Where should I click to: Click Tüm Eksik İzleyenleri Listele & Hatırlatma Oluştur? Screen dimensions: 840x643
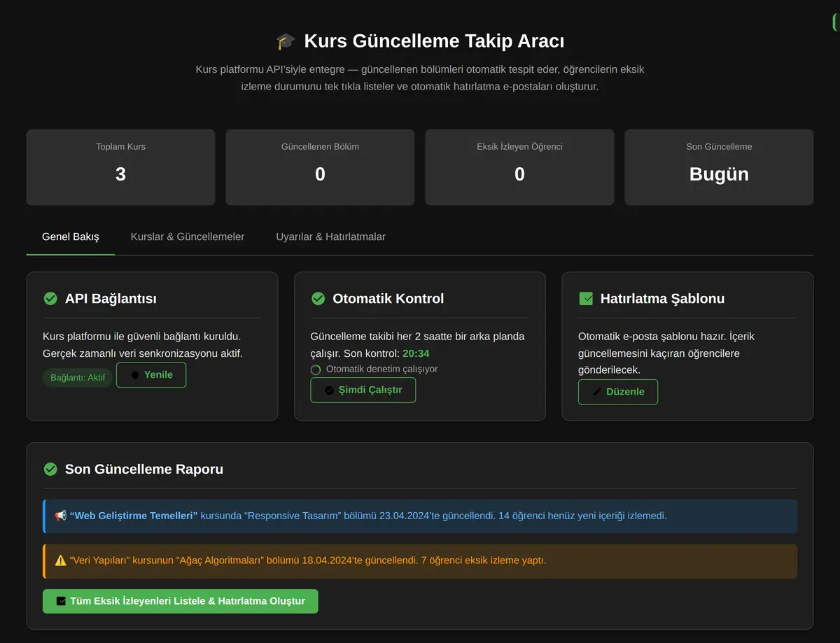click(x=181, y=601)
